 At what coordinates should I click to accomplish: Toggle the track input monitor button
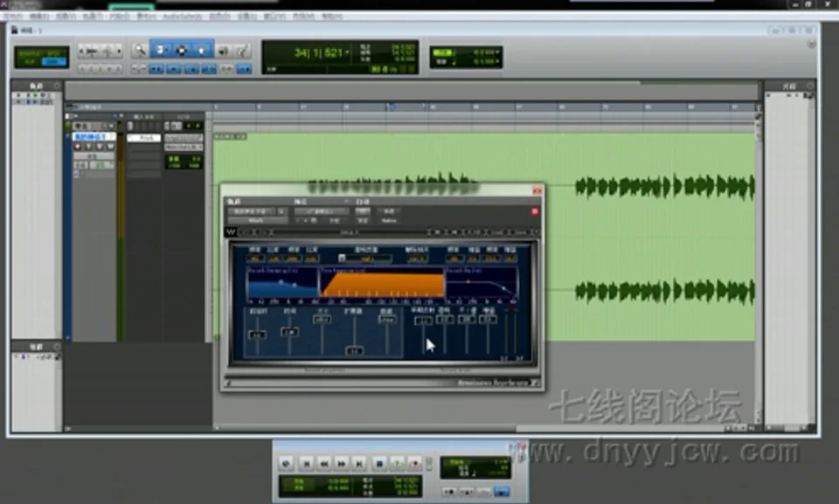pos(89,147)
